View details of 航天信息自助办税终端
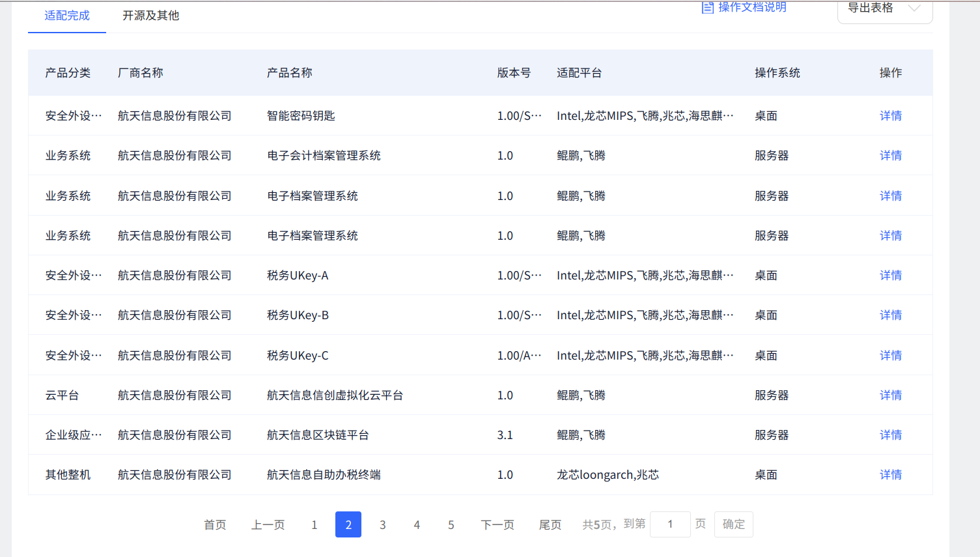 (x=890, y=474)
